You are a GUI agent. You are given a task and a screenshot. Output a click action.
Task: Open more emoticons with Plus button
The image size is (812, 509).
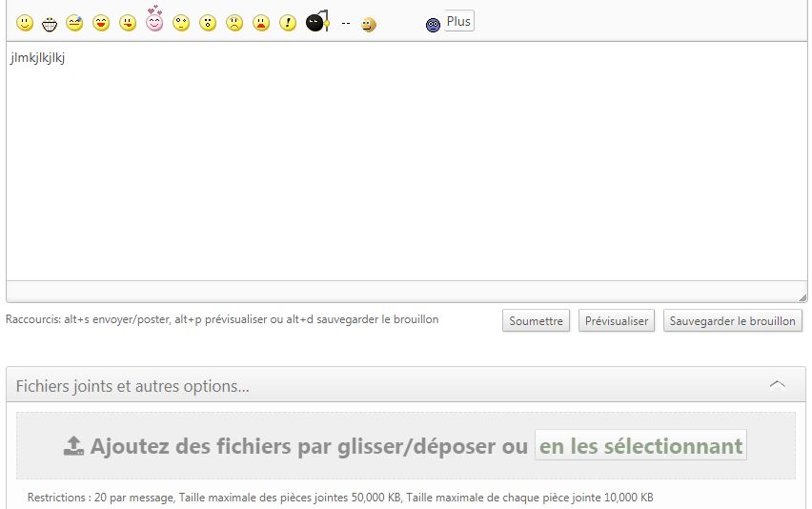click(x=458, y=21)
